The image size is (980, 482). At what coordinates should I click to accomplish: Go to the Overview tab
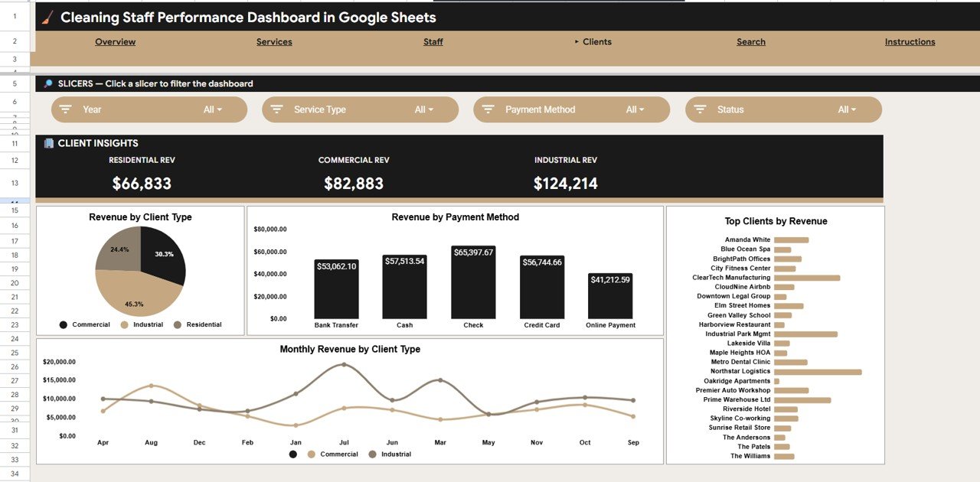[x=115, y=42]
